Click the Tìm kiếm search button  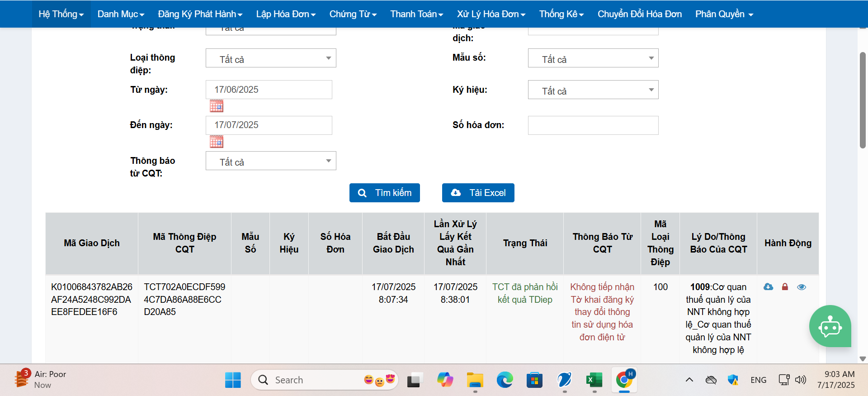click(x=385, y=193)
